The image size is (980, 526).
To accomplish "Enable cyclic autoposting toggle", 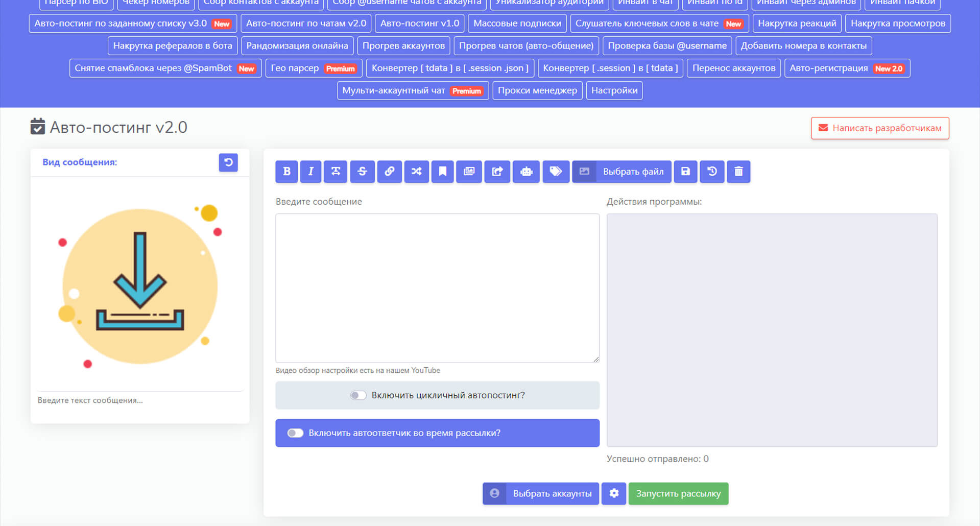I will pyautogui.click(x=358, y=395).
